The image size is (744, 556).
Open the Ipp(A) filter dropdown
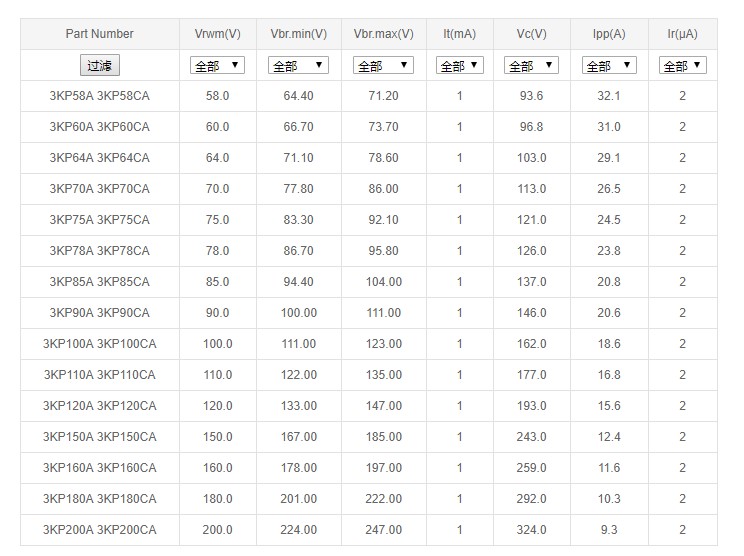click(x=608, y=66)
